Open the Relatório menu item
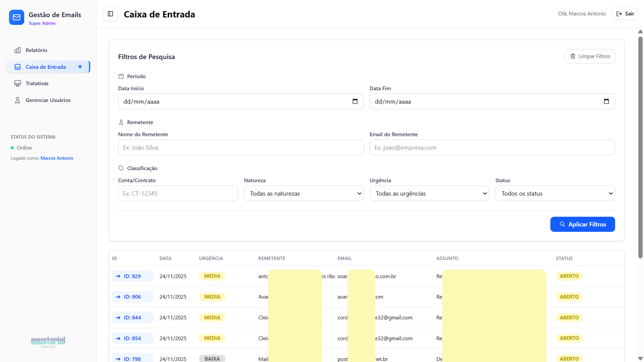Image resolution: width=644 pixels, height=362 pixels. 48,50
